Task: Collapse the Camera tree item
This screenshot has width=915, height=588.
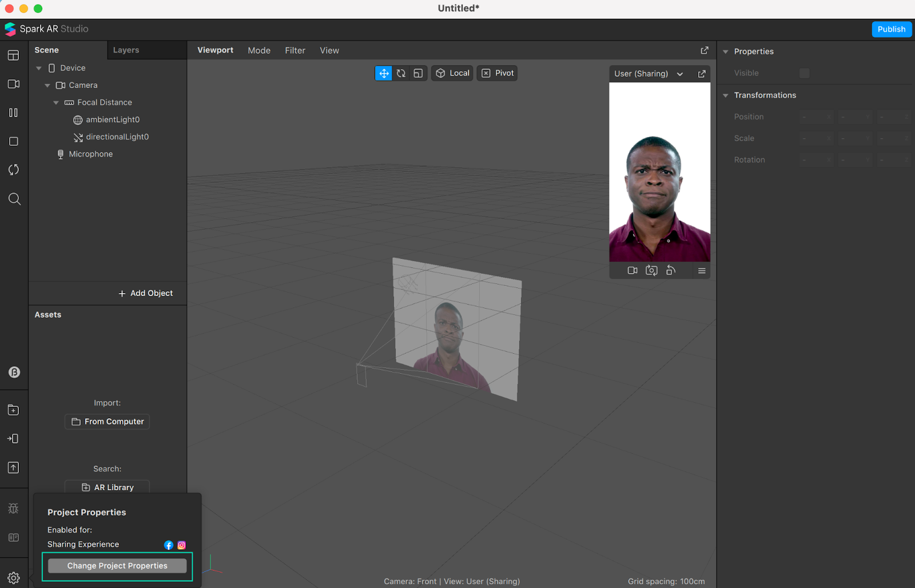Action: tap(47, 85)
